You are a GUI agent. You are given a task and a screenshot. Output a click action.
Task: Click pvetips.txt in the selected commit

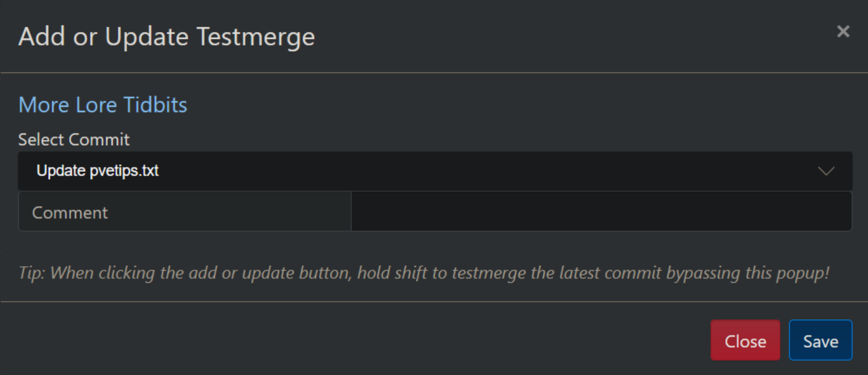pyautogui.click(x=124, y=171)
